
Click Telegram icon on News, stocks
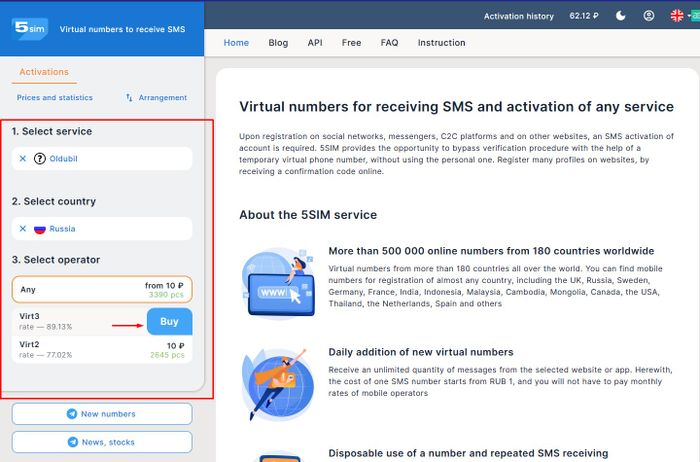tap(72, 442)
